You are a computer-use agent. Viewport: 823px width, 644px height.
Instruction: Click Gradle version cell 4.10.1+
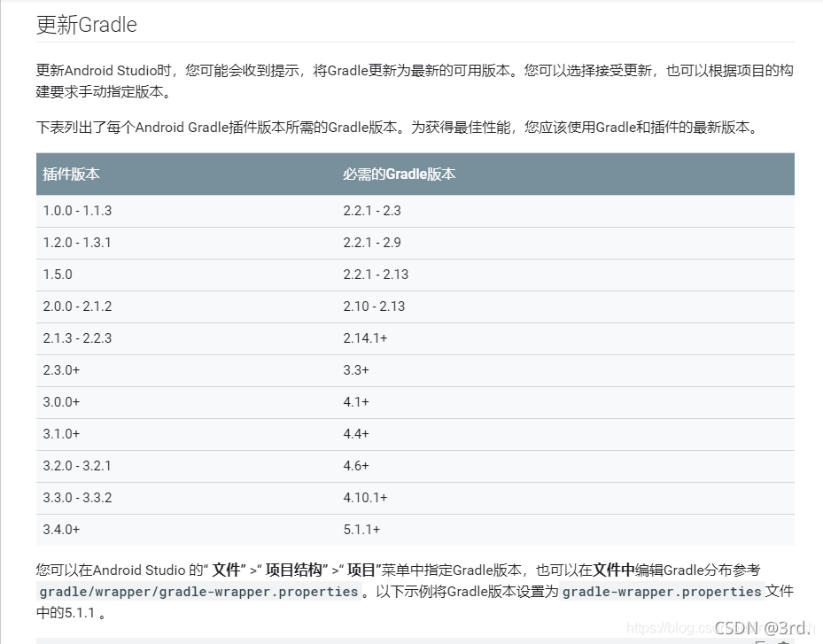[365, 498]
